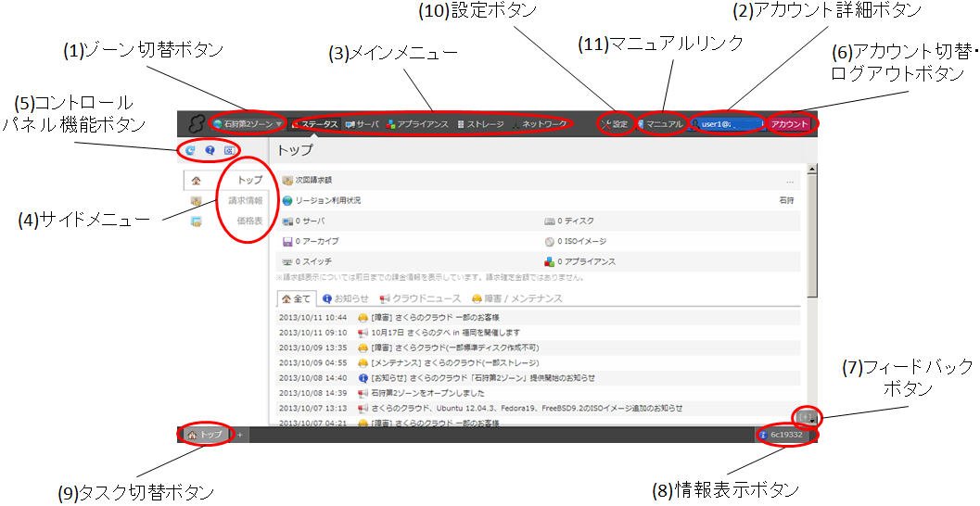Open the マニュアル manual link

[x=659, y=124]
